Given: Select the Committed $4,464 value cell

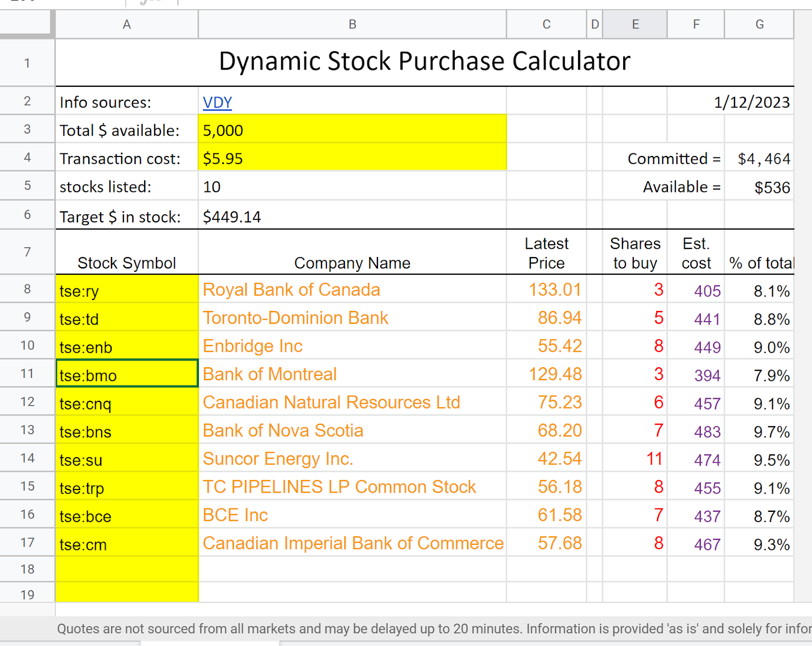Looking at the screenshot, I should [x=759, y=158].
